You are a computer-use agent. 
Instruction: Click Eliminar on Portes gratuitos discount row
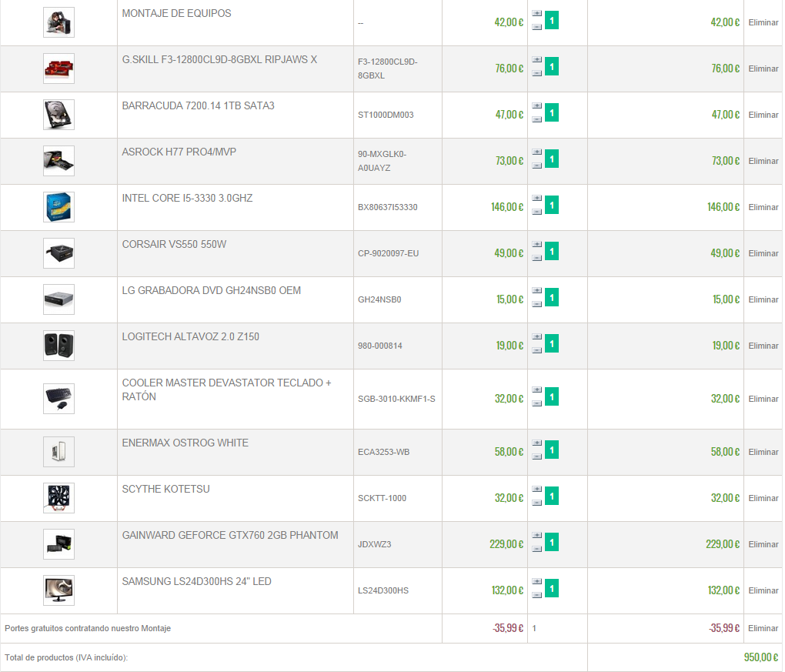coord(763,628)
